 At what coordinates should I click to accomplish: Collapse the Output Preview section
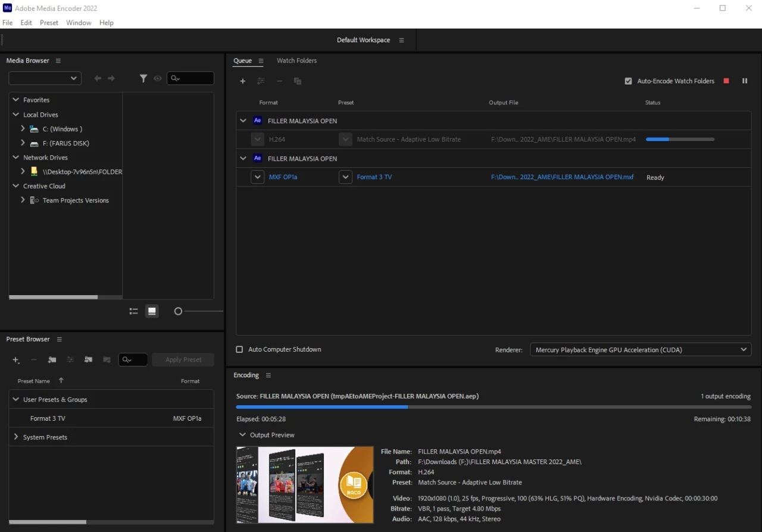pos(242,435)
